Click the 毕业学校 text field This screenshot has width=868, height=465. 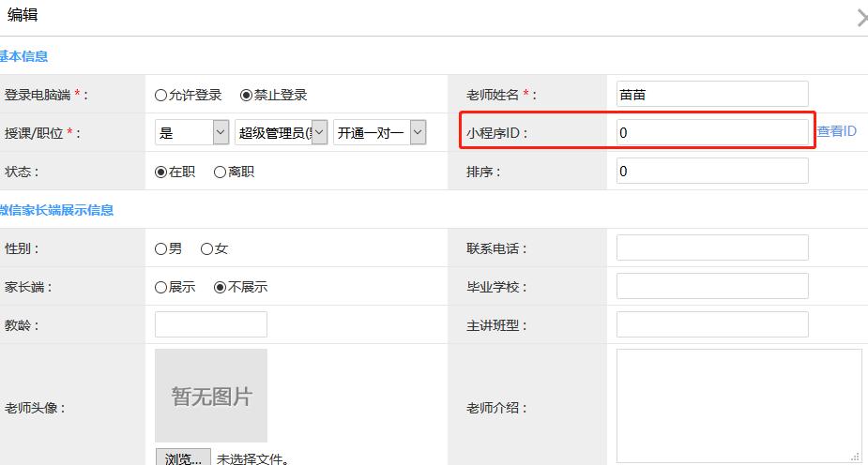[x=712, y=286]
